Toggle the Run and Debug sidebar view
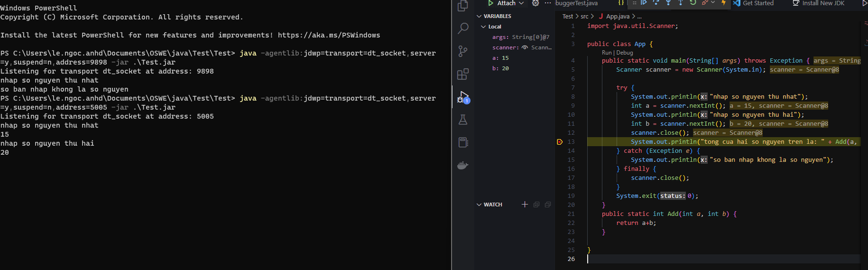 coord(463,97)
